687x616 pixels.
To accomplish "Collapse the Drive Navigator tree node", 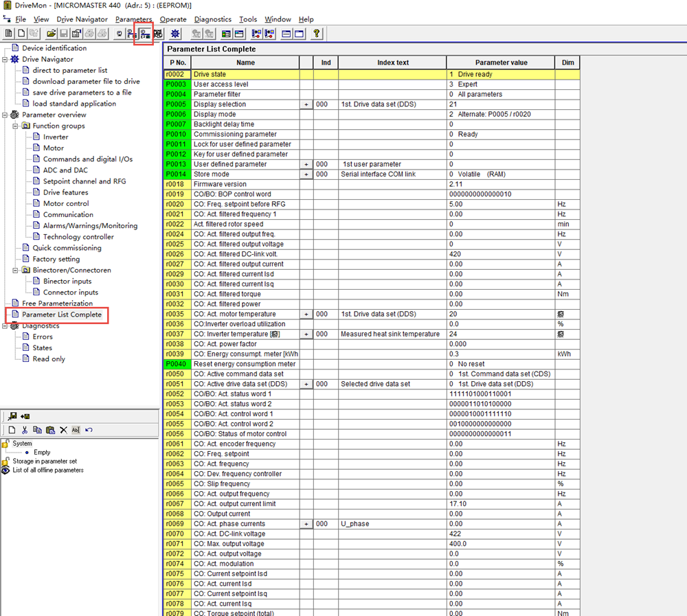I will (x=5, y=60).
